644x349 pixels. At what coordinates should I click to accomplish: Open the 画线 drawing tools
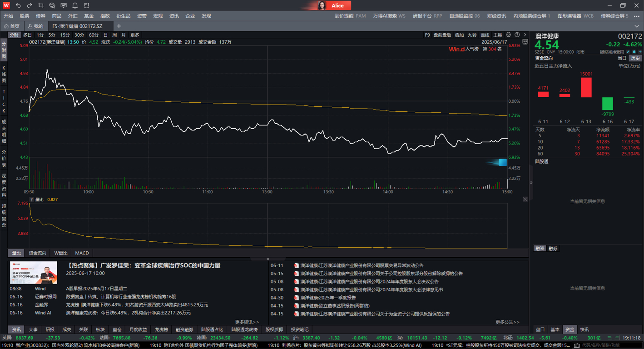pos(485,35)
